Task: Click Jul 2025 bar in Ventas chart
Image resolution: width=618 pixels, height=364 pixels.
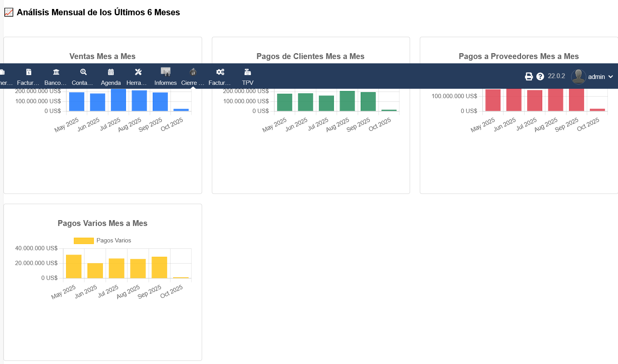Action: point(118,100)
